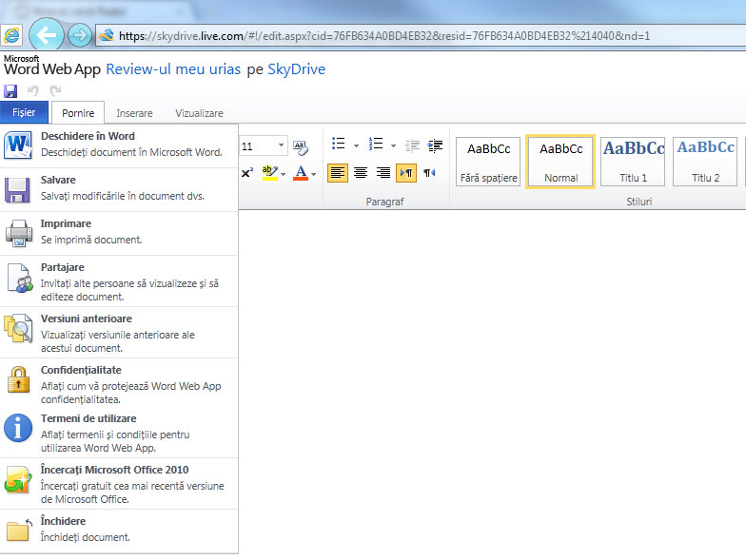Switch to the Vizualizare tab
The height and width of the screenshot is (560, 746).
tap(199, 113)
